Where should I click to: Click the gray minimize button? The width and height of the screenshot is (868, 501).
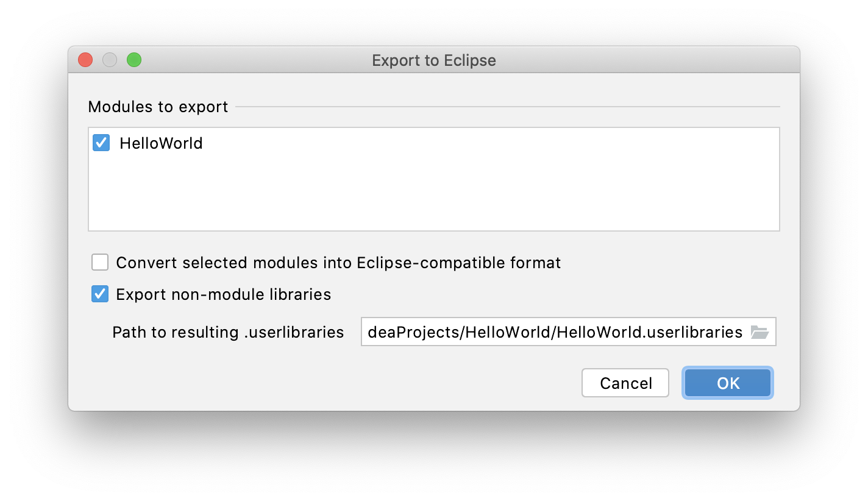[x=109, y=60]
